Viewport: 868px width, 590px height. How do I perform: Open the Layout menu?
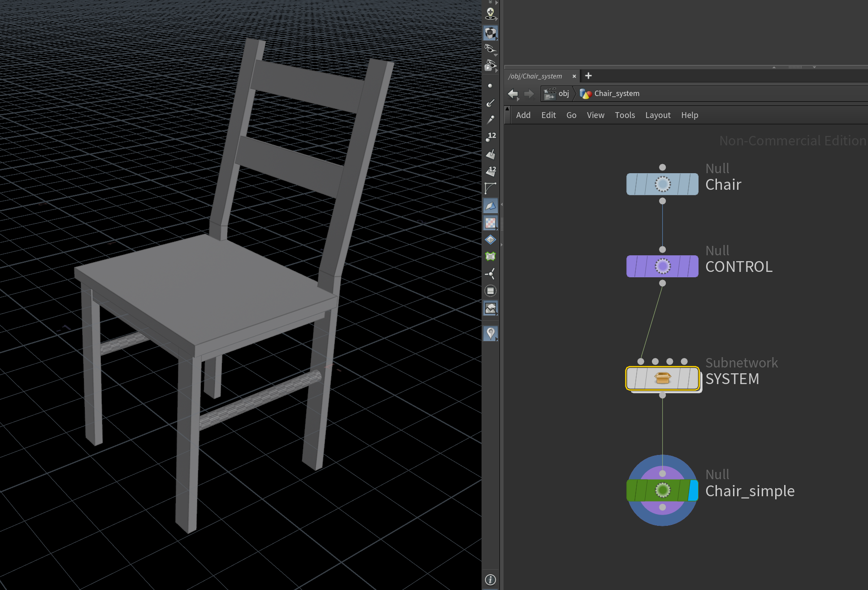[x=658, y=115]
